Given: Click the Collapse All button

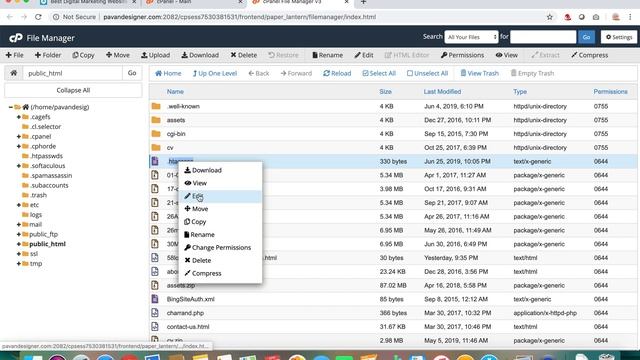Looking at the screenshot, I should pyautogui.click(x=73, y=90).
